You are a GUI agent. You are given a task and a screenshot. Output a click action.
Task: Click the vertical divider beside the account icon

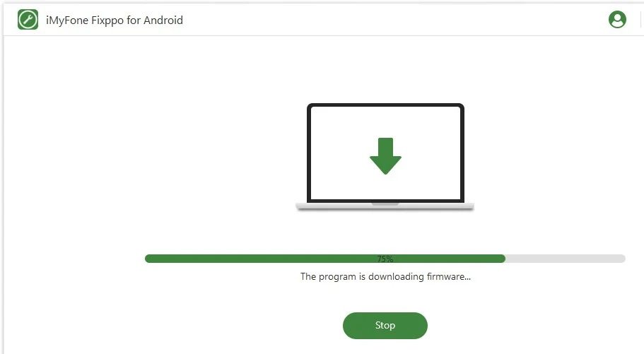[640, 19]
